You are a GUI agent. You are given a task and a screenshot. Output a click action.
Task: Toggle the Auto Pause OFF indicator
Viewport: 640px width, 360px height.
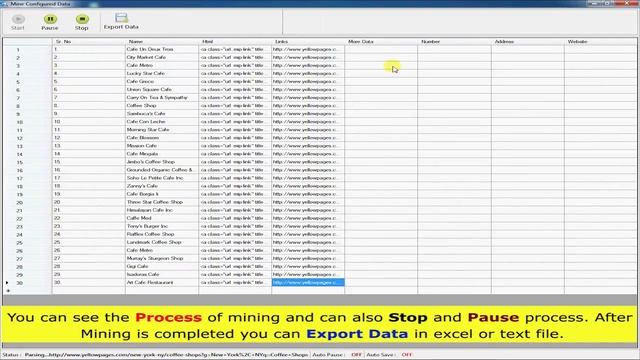coord(356,355)
